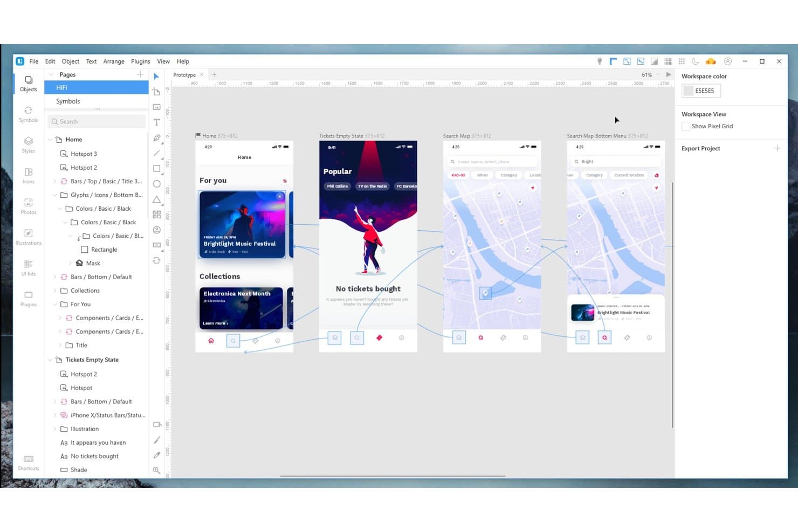Pick the Oval shape tool
The image size is (798, 532).
(x=156, y=184)
